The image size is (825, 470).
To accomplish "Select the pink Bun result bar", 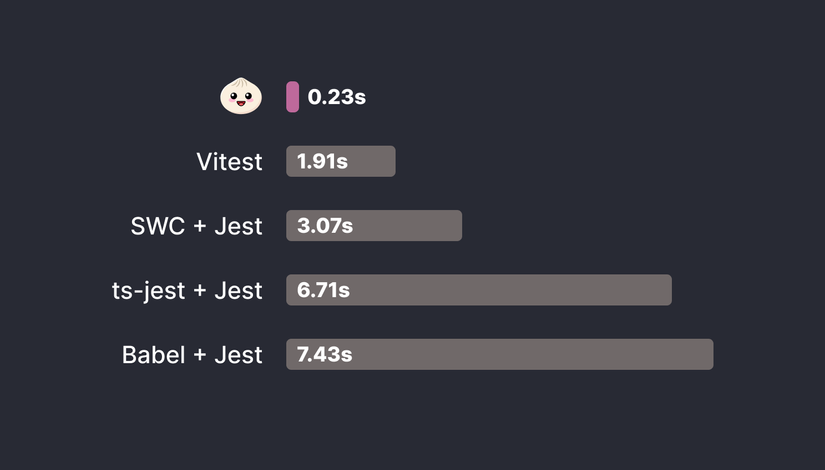I will 292,97.
